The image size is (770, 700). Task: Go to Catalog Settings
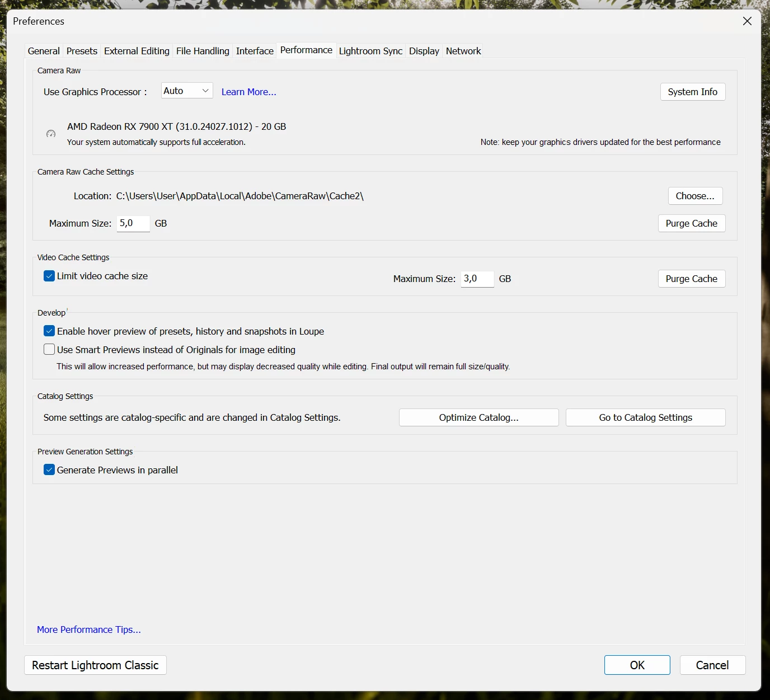point(645,417)
